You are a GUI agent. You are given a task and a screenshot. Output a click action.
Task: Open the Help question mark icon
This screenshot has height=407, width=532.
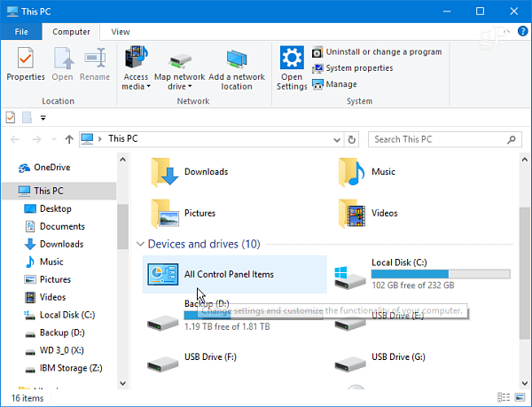point(522,32)
